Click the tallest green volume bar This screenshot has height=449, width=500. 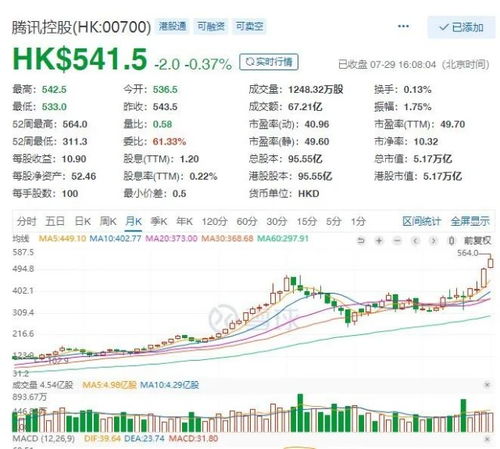tap(300, 413)
